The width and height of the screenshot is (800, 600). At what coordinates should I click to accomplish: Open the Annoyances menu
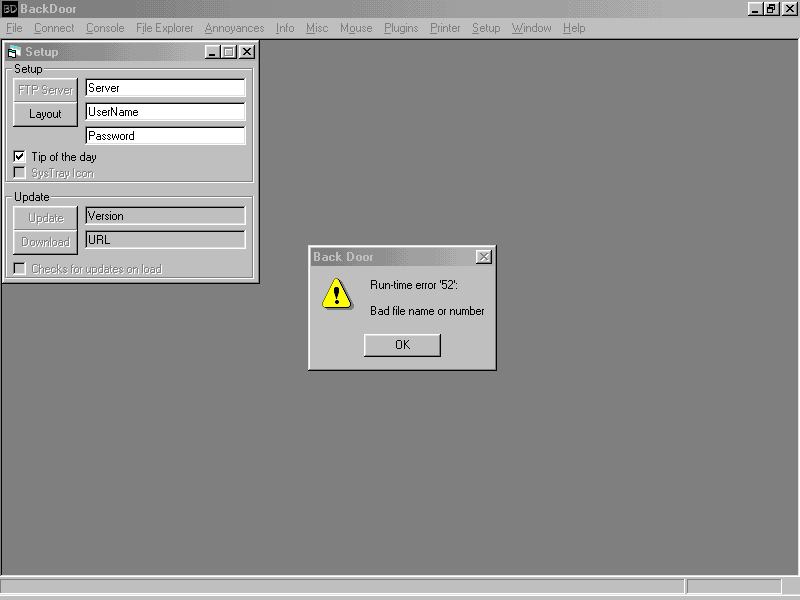click(234, 28)
